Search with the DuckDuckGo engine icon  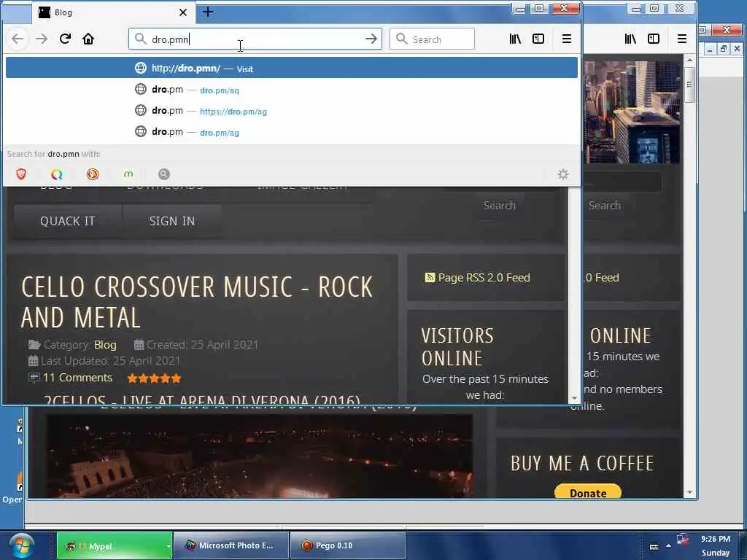point(93,174)
